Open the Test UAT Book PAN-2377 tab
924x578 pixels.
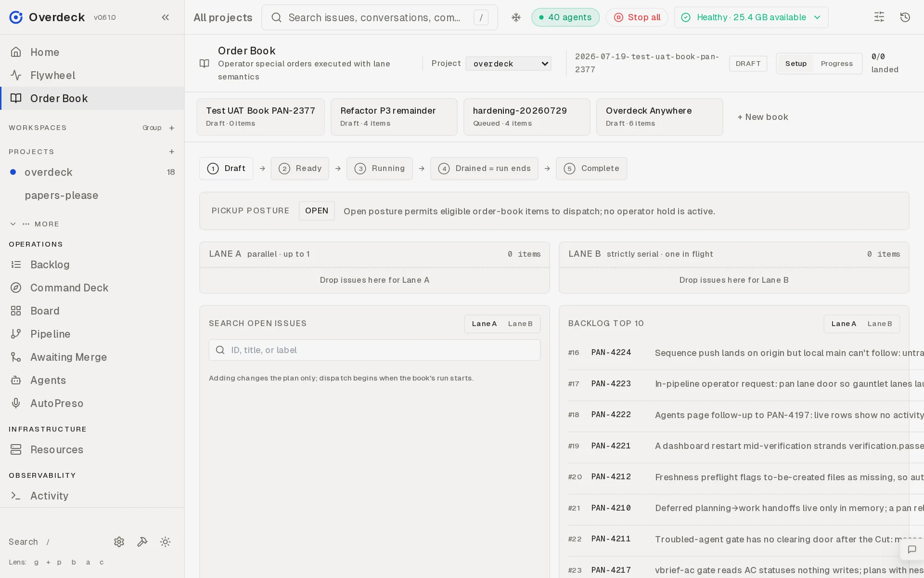260,117
